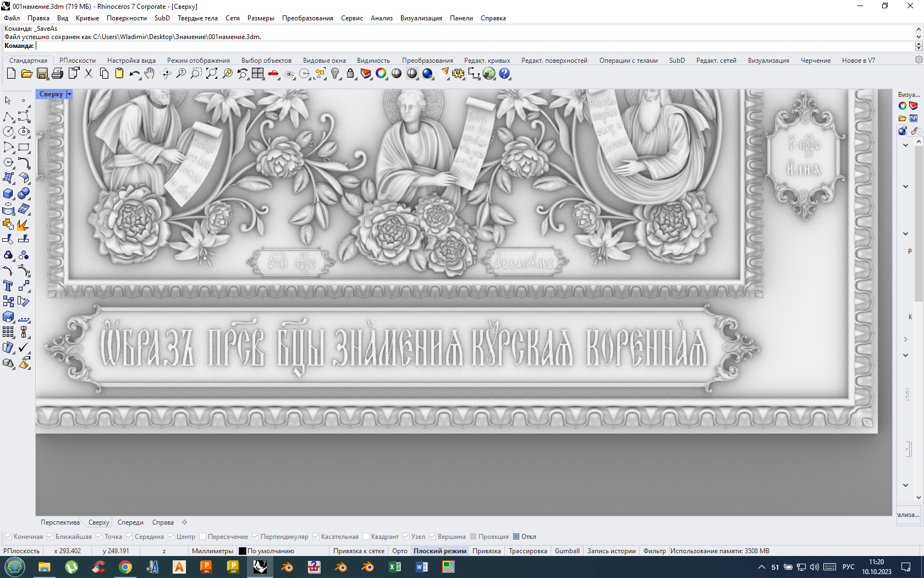This screenshot has height=578, width=924.
Task: Expand the second chevron in the right panel
Action: coord(905,187)
